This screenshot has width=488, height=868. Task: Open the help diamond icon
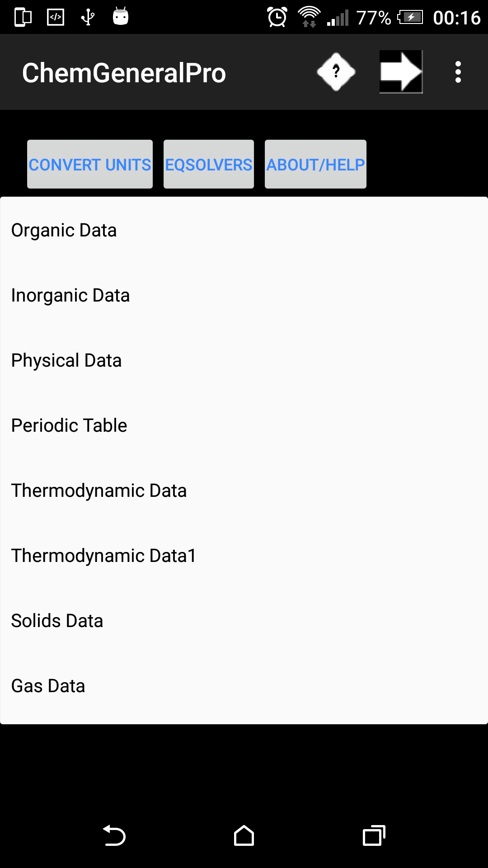tap(336, 72)
